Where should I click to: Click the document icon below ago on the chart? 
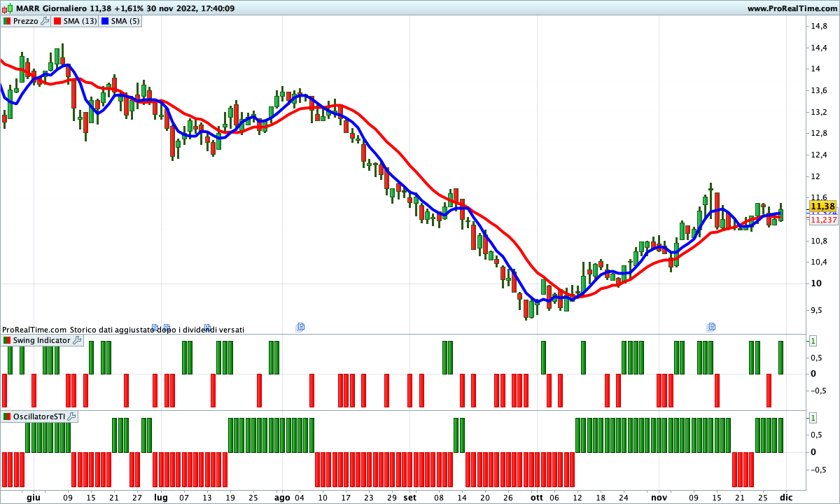[300, 327]
